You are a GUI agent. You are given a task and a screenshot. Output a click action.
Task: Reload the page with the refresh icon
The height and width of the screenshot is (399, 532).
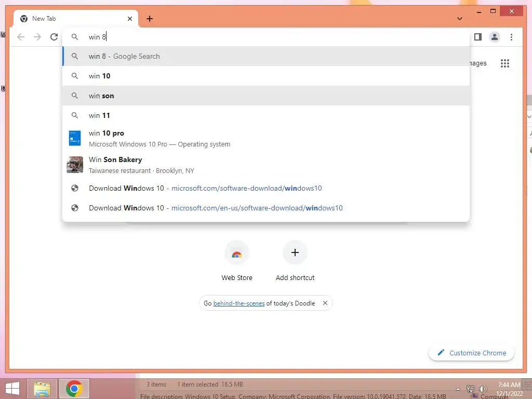(54, 37)
